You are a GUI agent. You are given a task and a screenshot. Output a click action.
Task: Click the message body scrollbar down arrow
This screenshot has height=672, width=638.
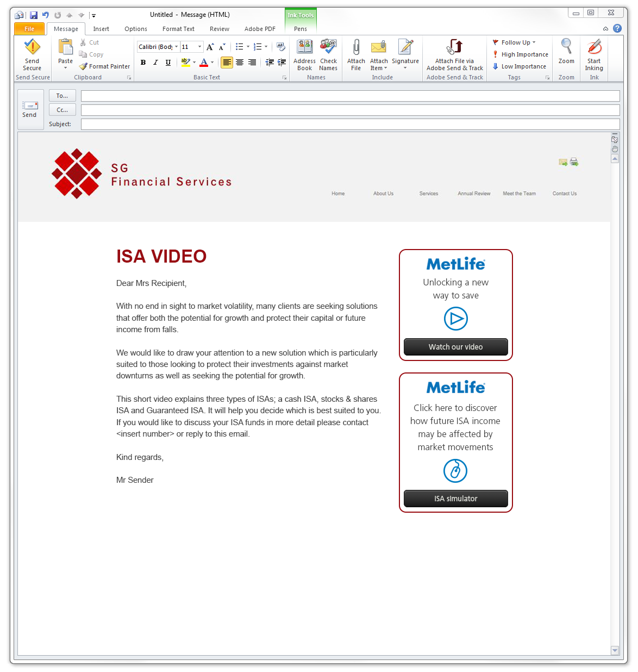pyautogui.click(x=615, y=650)
